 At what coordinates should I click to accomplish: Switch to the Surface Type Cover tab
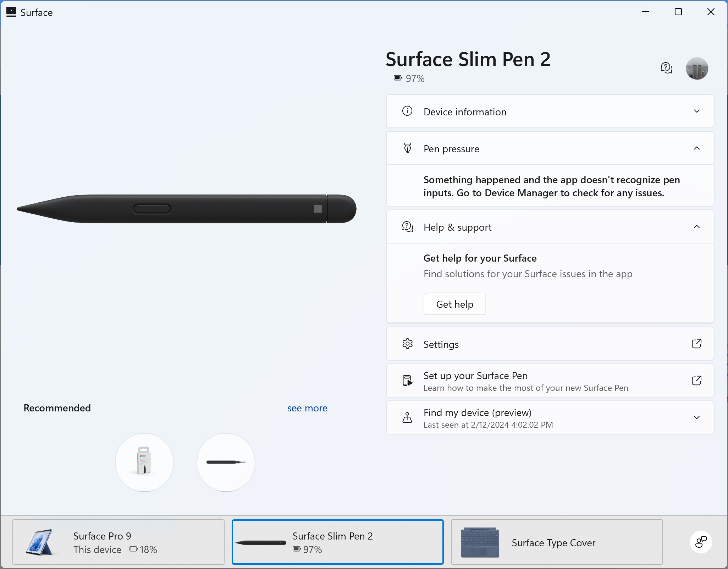(557, 542)
